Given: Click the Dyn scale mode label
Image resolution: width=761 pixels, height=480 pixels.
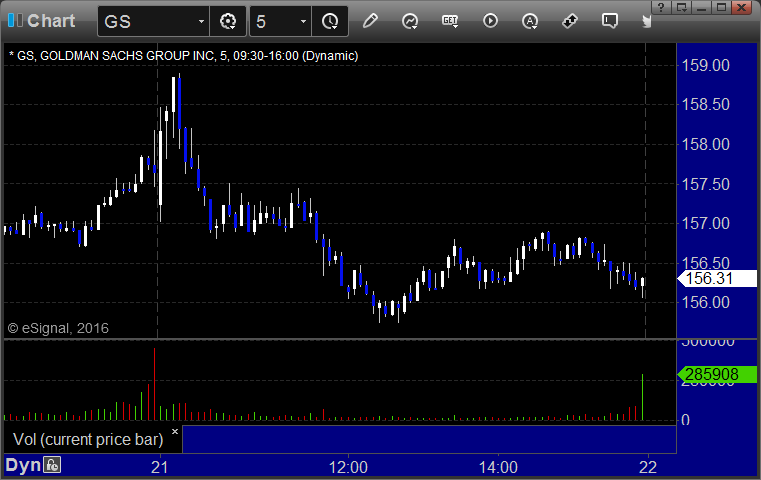Looking at the screenshot, I should (23, 465).
